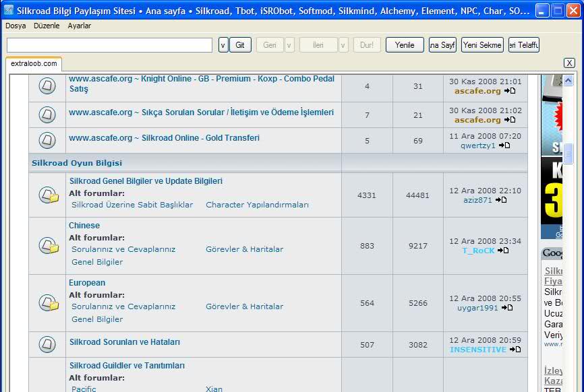Click the Geri button

click(x=270, y=45)
